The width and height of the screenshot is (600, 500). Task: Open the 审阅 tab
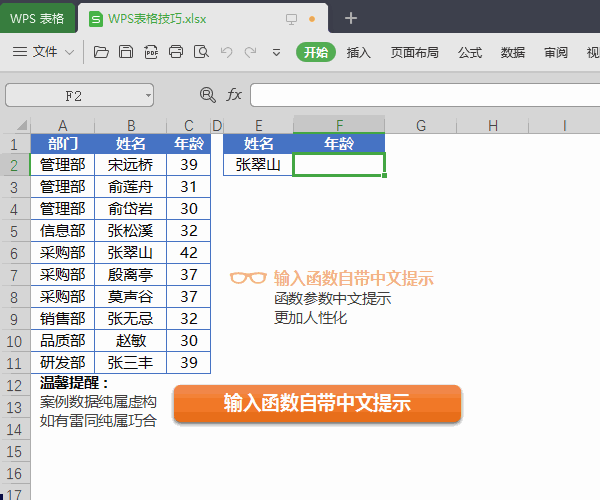(556, 52)
